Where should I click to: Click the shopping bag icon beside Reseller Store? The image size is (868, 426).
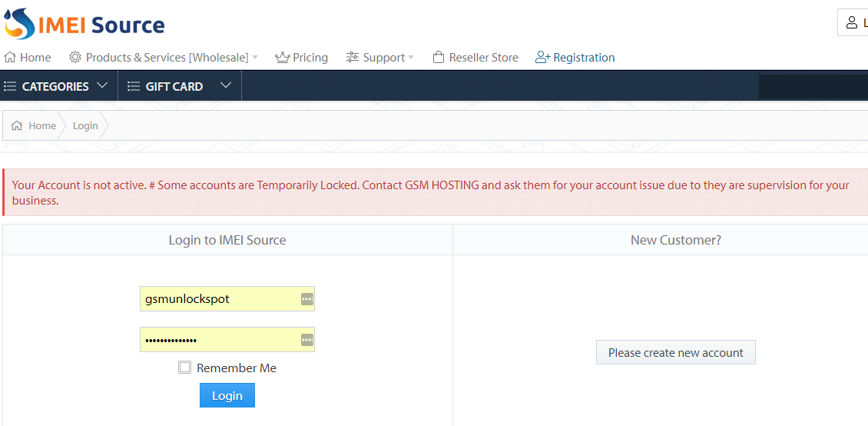[x=439, y=58]
